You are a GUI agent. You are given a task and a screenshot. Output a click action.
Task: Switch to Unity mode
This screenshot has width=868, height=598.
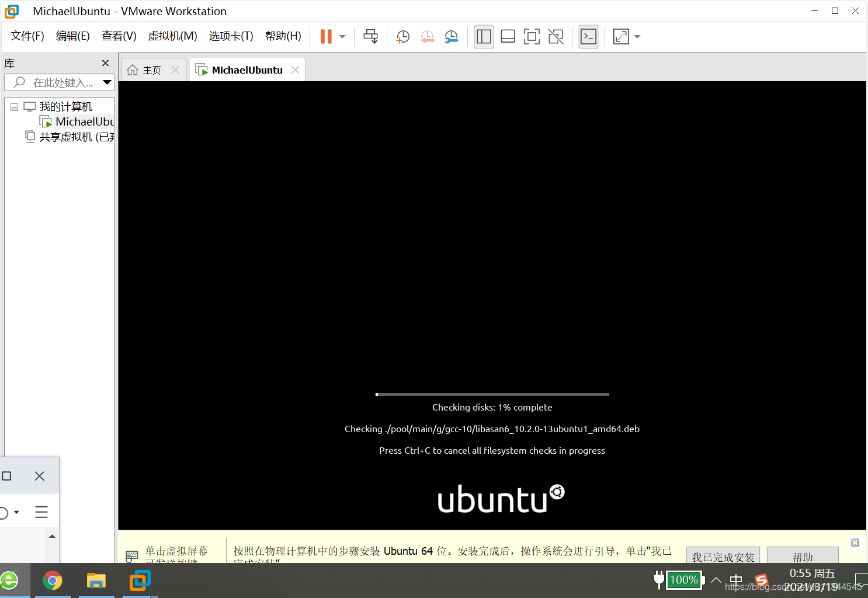click(x=555, y=37)
